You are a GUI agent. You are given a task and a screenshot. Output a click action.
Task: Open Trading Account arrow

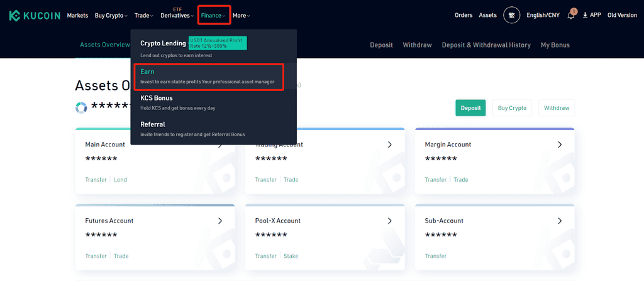pyautogui.click(x=389, y=145)
